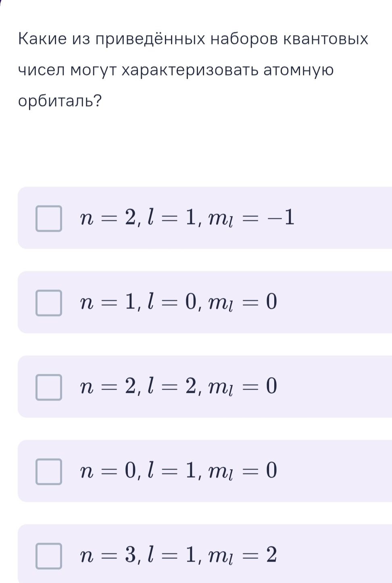The width and height of the screenshot is (392, 583).
Task: Click the 'n = 3' part of the fifth option
Action: tap(109, 555)
